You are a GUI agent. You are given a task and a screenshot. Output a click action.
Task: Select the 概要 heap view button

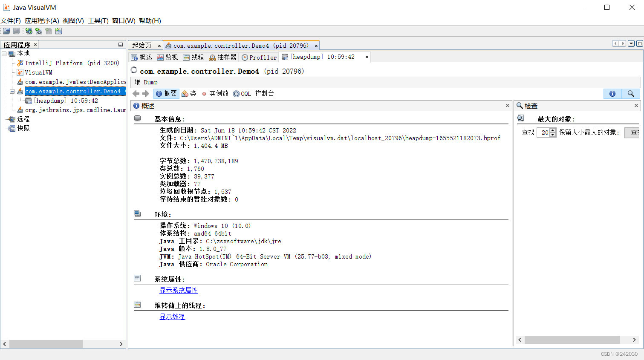click(x=166, y=94)
